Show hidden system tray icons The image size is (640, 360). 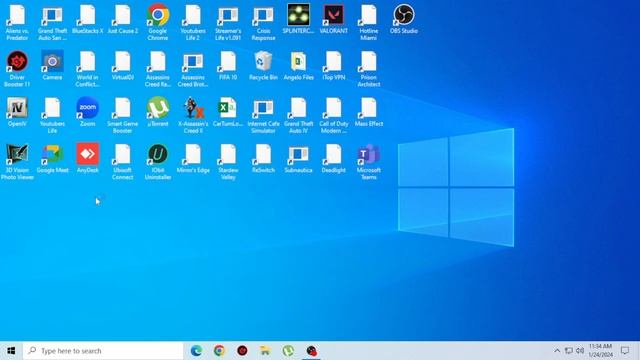point(557,351)
